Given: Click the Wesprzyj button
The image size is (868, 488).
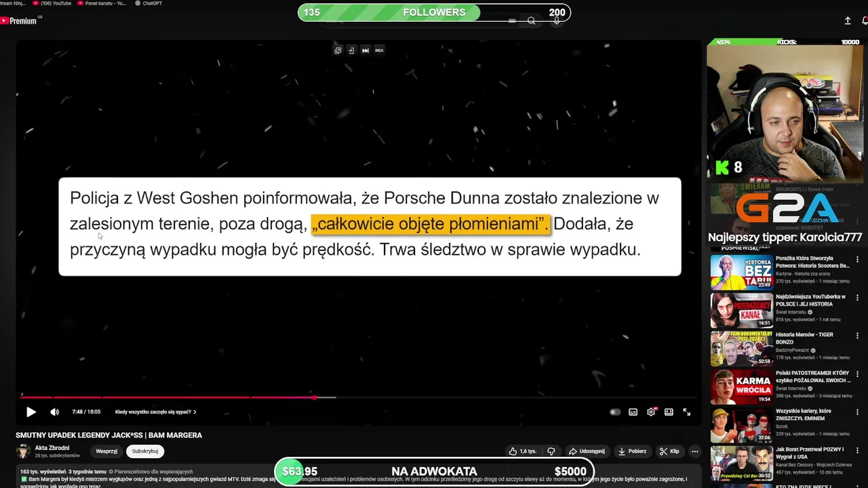Looking at the screenshot, I should [x=106, y=451].
